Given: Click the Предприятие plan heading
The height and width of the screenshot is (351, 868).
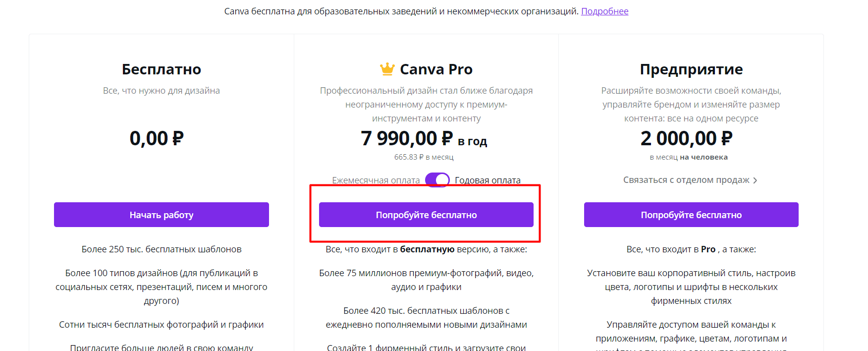Looking at the screenshot, I should click(x=691, y=69).
